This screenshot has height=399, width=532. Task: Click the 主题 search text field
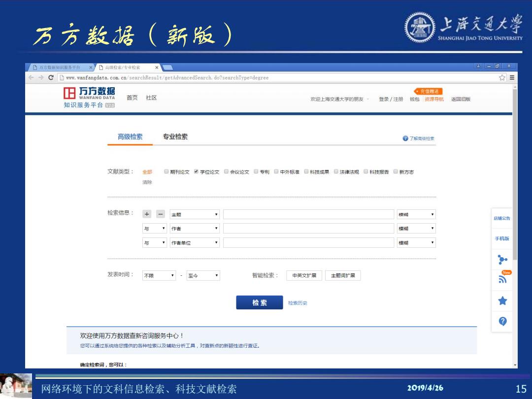[308, 214]
